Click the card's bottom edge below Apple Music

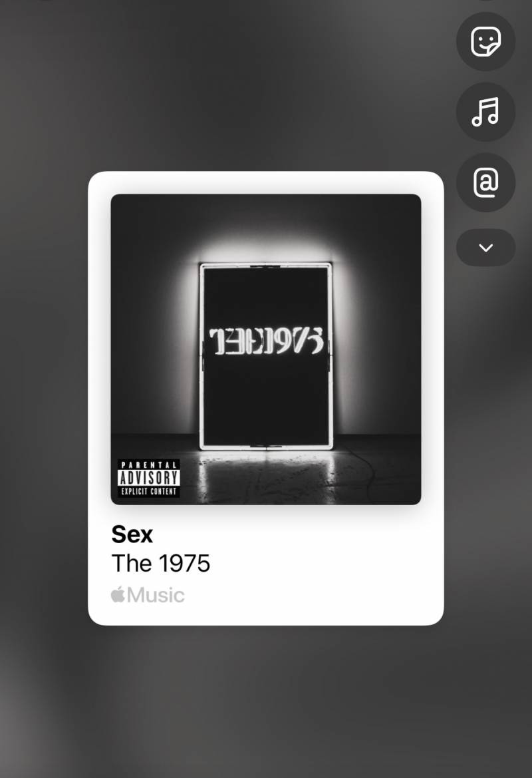[266, 618]
